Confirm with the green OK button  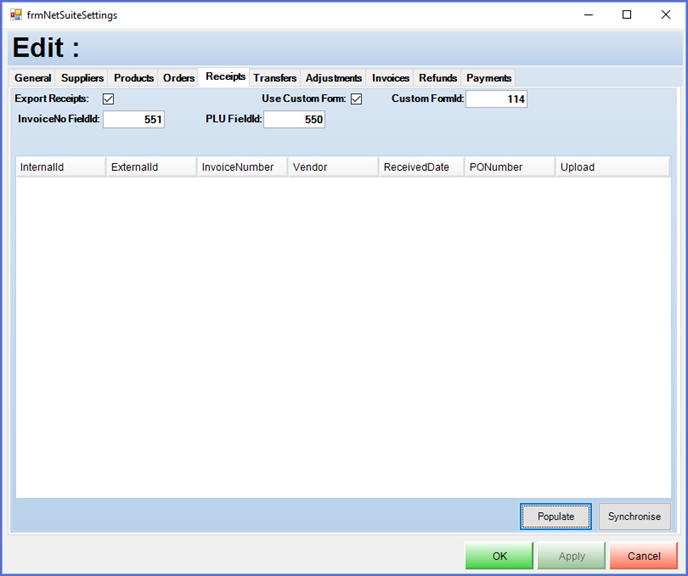499,556
